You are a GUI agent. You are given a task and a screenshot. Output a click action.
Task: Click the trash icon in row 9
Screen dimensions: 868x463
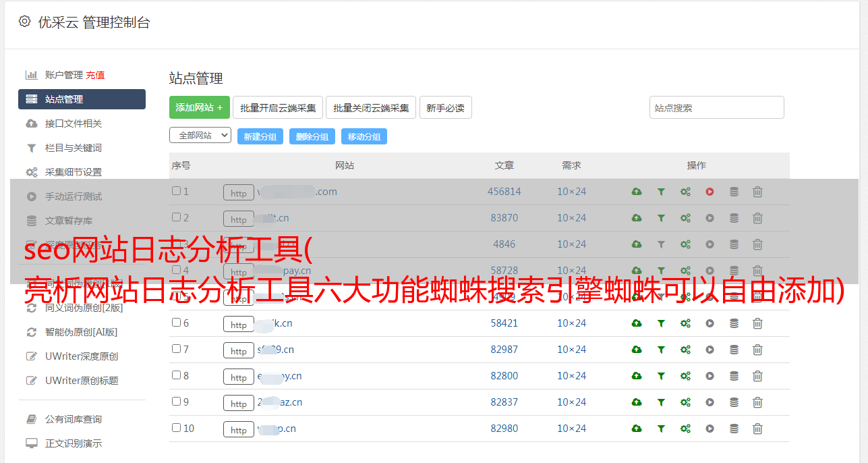point(757,402)
